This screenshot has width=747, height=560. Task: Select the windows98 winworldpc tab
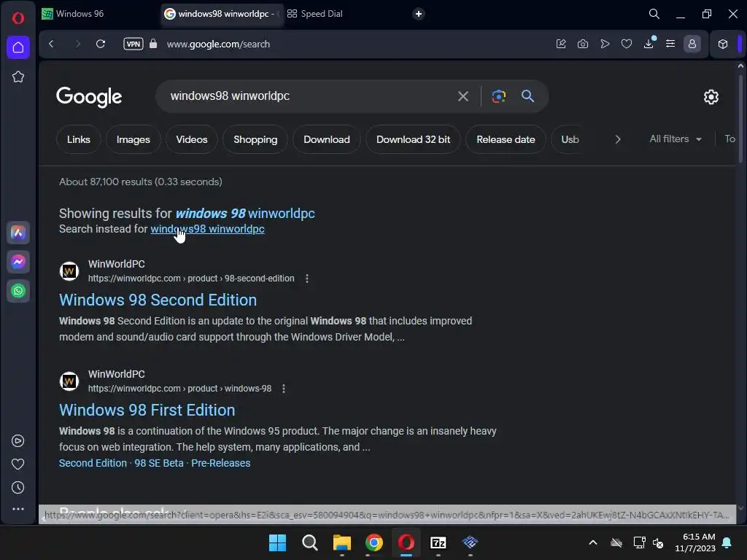(222, 14)
